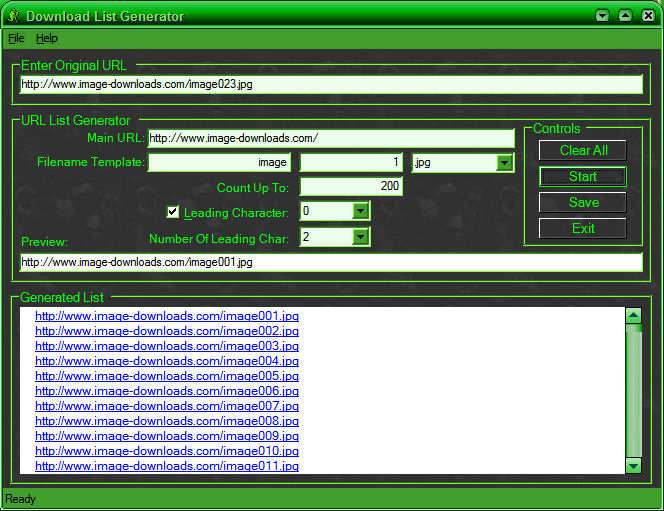Toggle the Leading Character checkbox
Viewport: 664px width, 511px height.
(173, 212)
